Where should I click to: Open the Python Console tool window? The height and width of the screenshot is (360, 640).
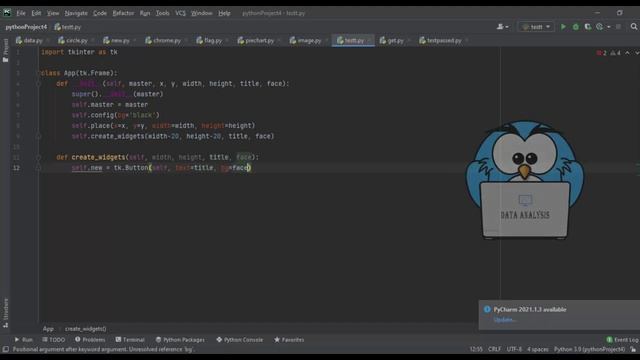point(240,340)
